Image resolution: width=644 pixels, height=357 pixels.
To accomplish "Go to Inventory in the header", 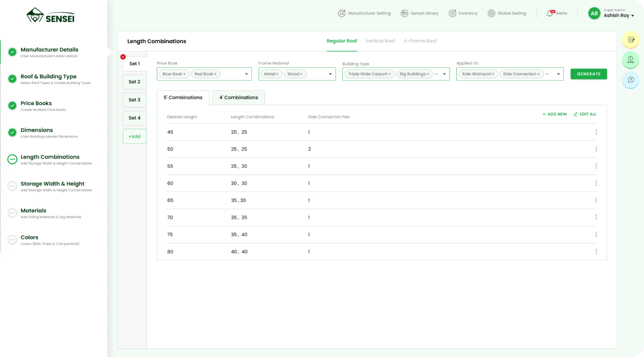I will (x=463, y=13).
